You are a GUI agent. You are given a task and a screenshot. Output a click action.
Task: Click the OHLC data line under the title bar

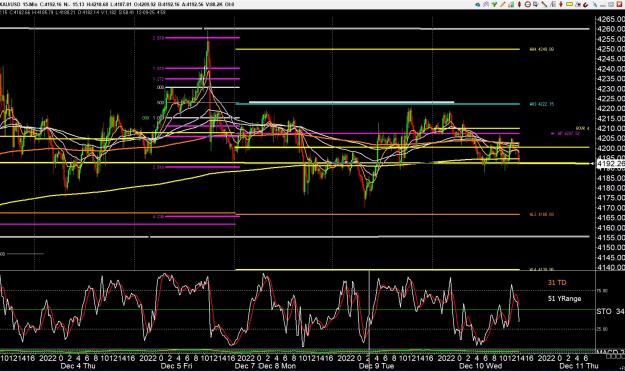pos(83,12)
